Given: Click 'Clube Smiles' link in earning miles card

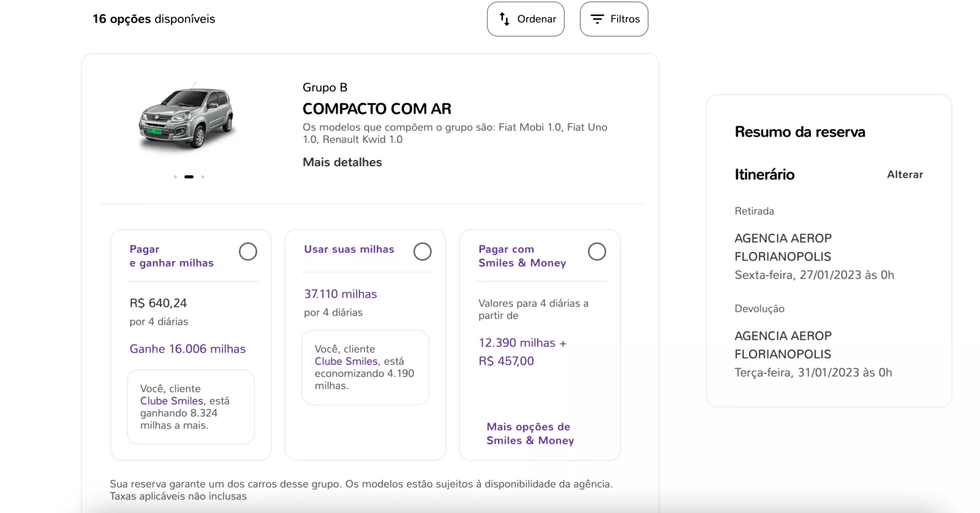Looking at the screenshot, I should point(171,401).
